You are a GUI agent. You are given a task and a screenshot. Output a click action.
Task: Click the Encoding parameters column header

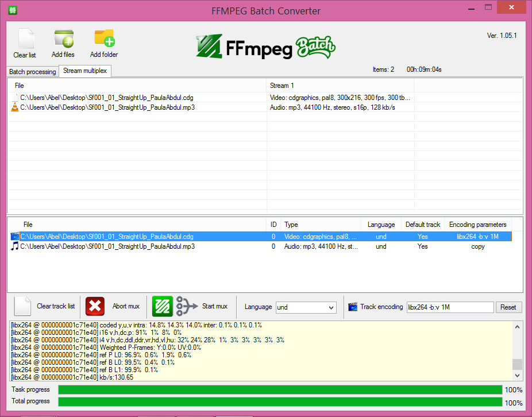[478, 224]
